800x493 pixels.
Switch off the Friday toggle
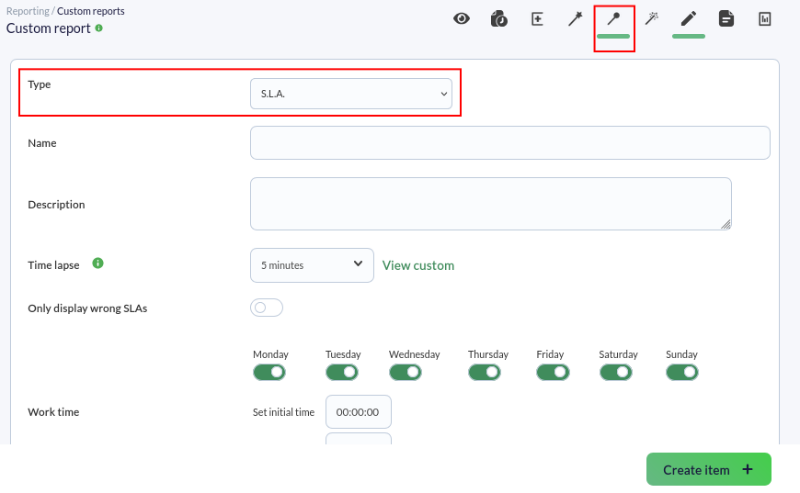(x=553, y=373)
